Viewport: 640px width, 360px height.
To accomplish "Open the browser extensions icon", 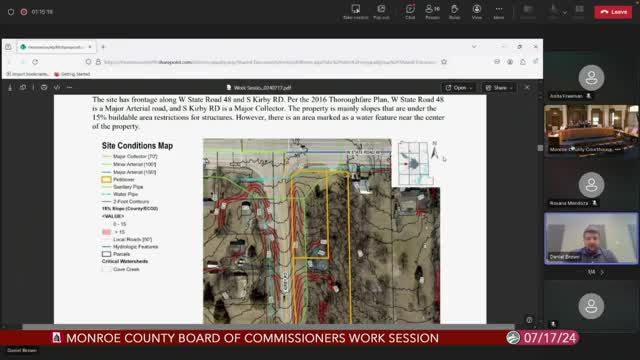I will click(x=523, y=62).
